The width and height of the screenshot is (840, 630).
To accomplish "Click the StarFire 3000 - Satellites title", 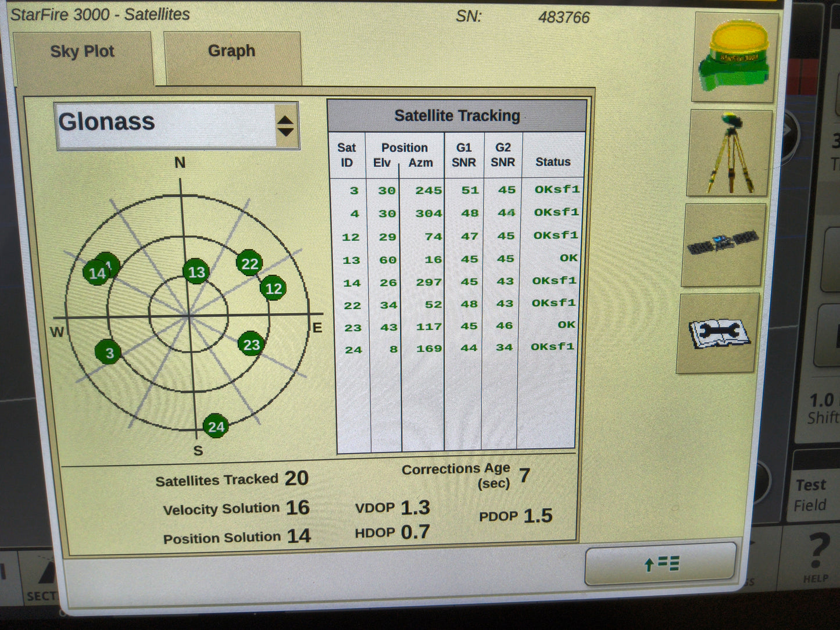I will (100, 14).
